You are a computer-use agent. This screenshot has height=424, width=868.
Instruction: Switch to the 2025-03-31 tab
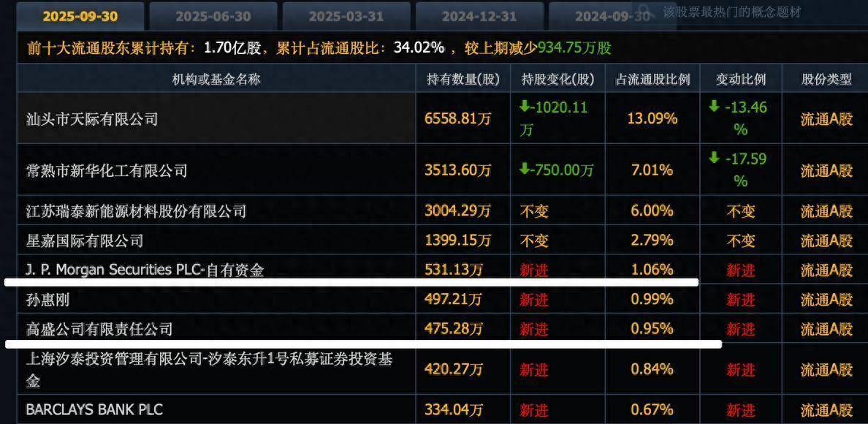(x=346, y=16)
